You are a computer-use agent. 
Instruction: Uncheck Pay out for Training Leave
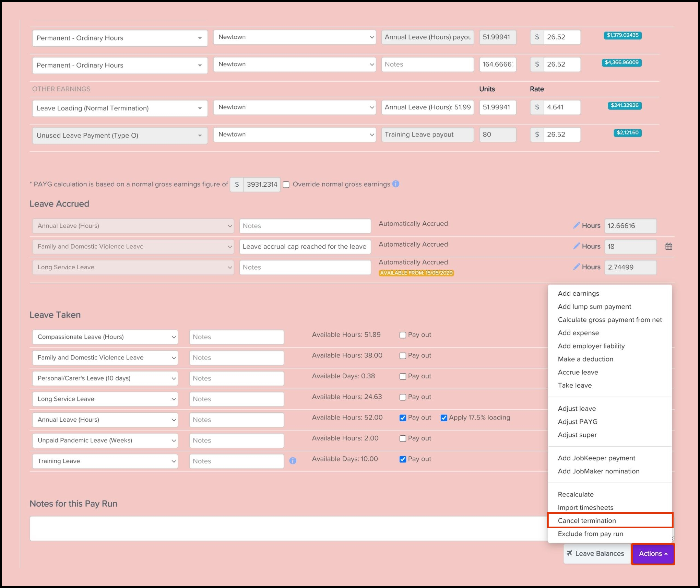403,459
